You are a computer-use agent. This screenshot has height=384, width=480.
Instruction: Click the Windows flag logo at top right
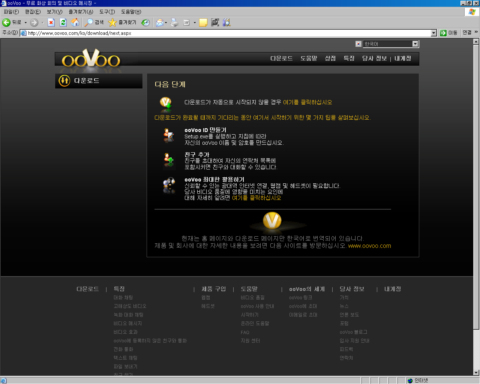(472, 12)
